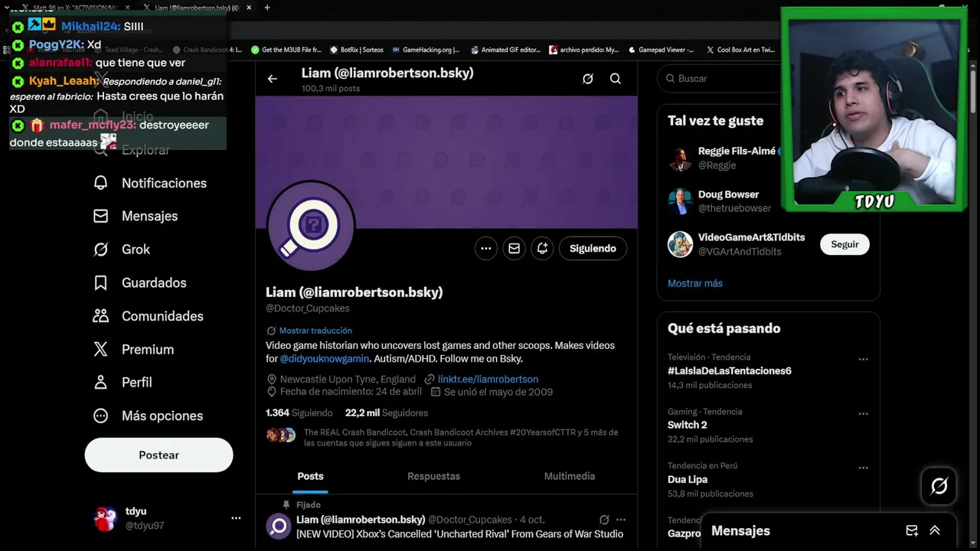Close the Liam (@liamrobertson.bsky) browser tab
Image resolution: width=980 pixels, height=551 pixels.
(249, 8)
